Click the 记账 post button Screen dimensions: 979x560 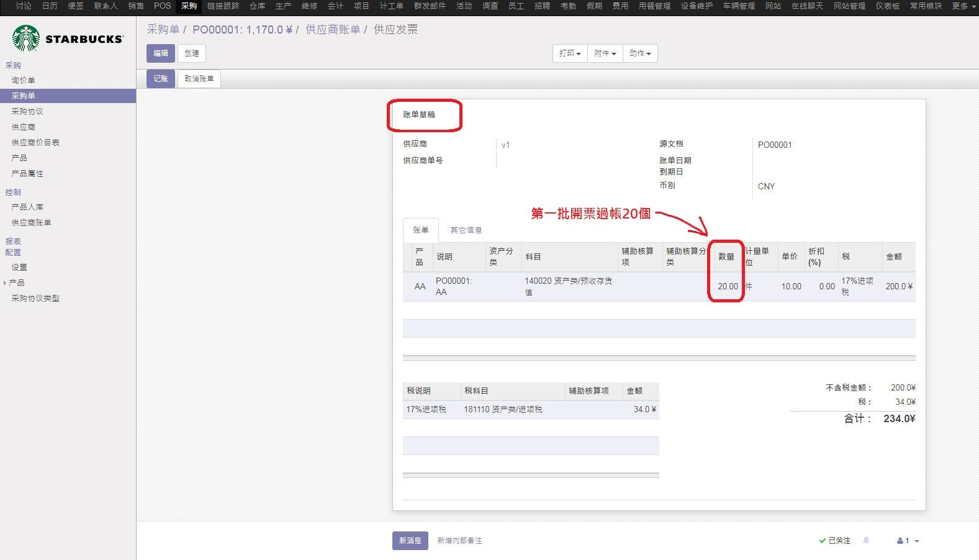pos(161,79)
